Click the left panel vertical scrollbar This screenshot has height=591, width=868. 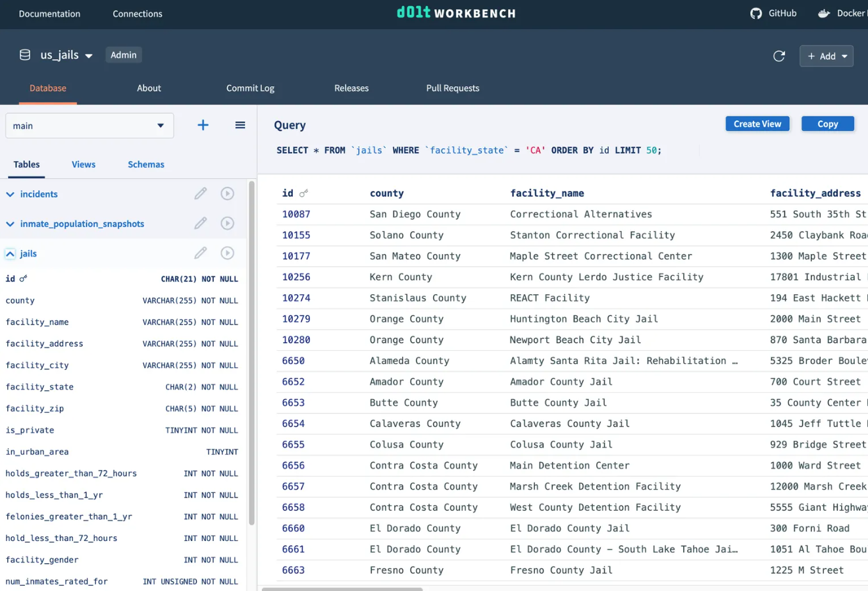[251, 353]
